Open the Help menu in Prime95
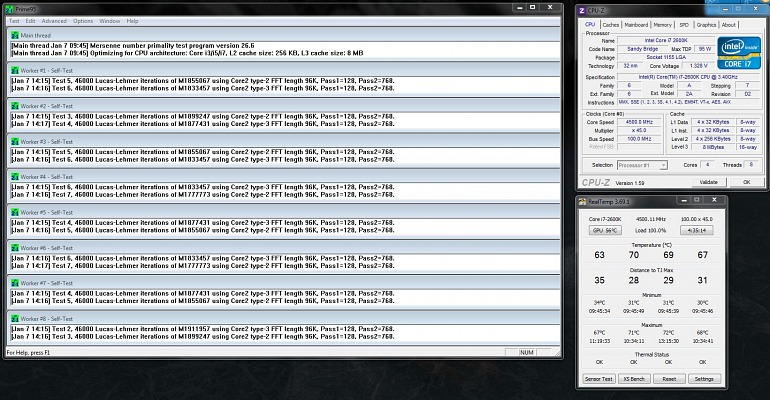 pos(132,21)
